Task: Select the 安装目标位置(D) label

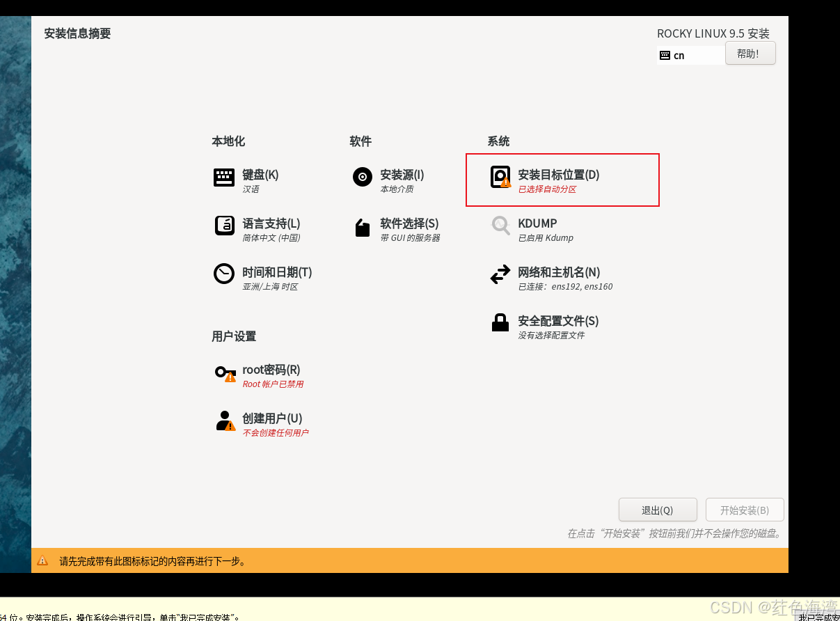Action: tap(559, 175)
